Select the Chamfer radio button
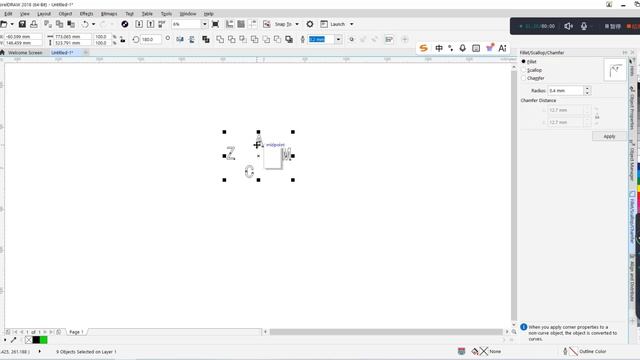The image size is (640, 360). pos(524,78)
